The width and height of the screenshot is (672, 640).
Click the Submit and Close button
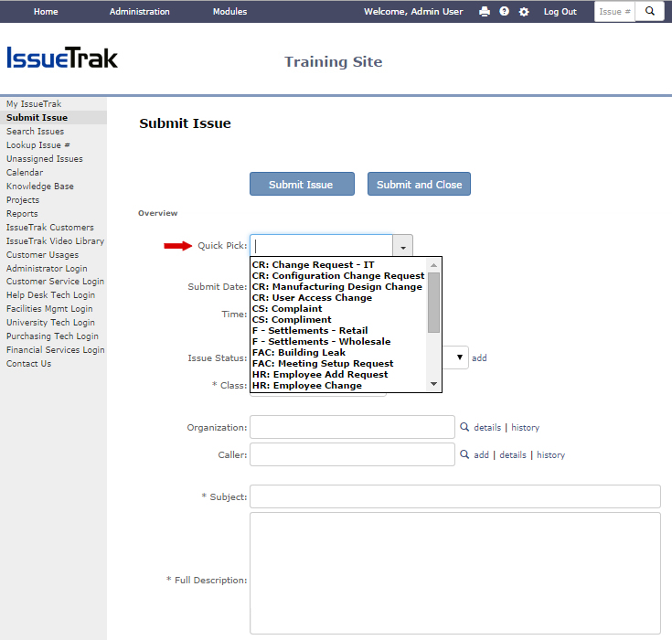pos(419,184)
